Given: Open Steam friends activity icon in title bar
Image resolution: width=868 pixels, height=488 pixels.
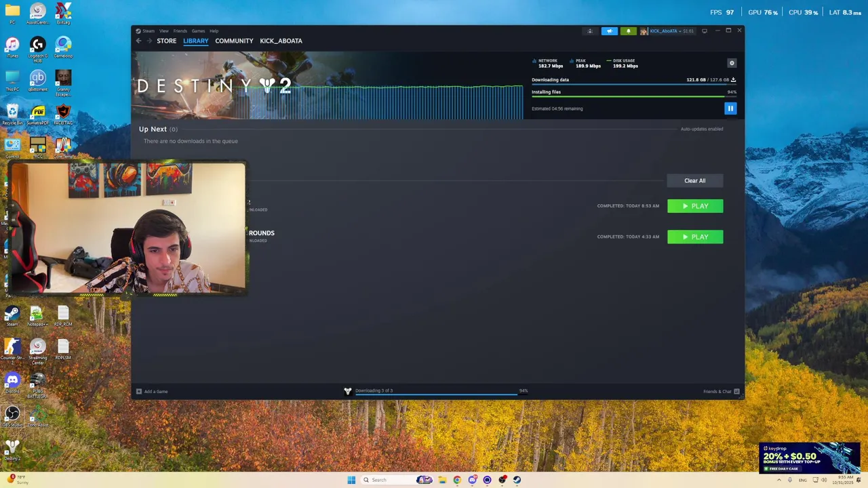Looking at the screenshot, I should pos(590,31).
